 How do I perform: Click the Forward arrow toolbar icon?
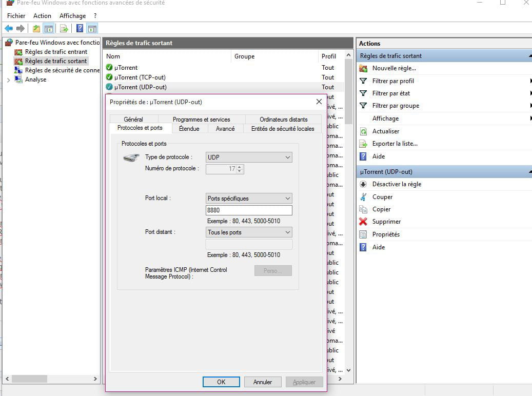coord(21,29)
